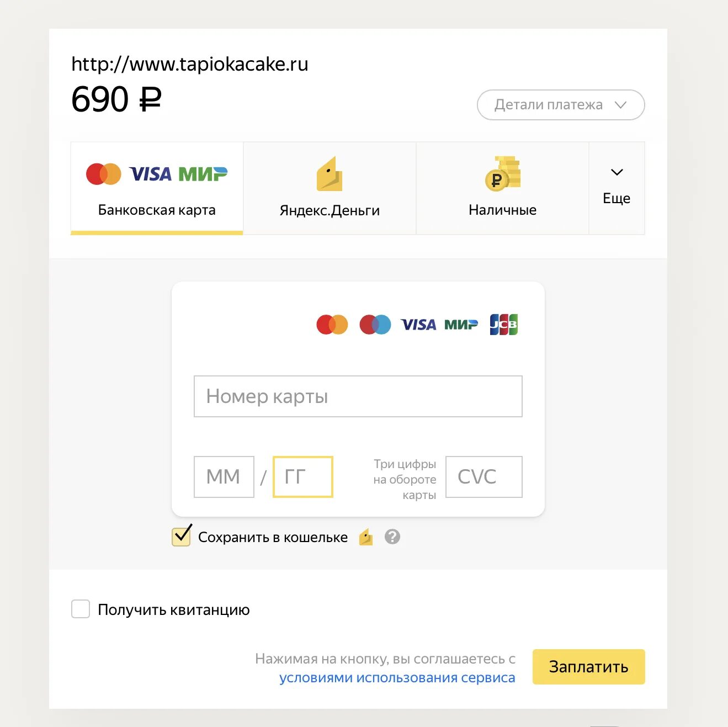Enable the Получить квитанцию checkbox
This screenshot has height=727, width=728.
81,609
